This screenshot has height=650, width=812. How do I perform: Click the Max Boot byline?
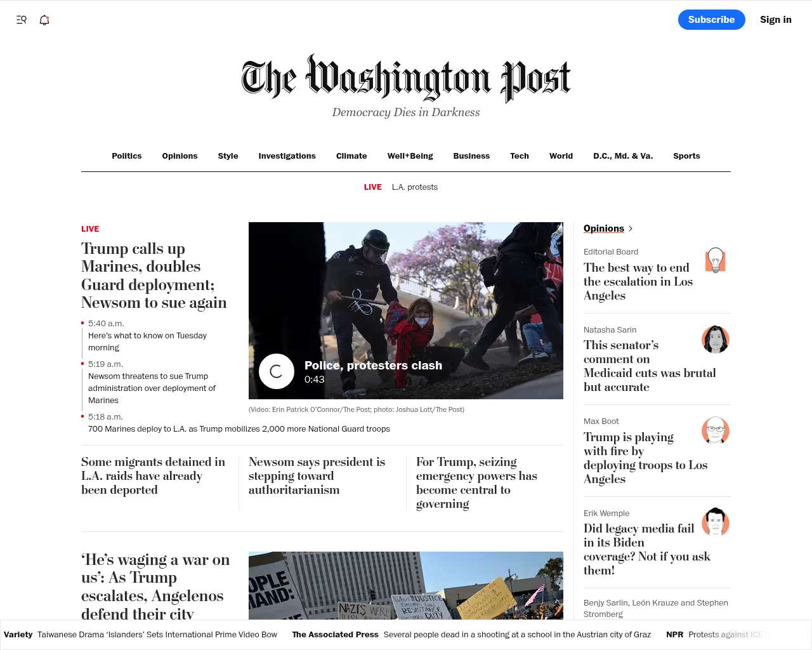(x=601, y=421)
